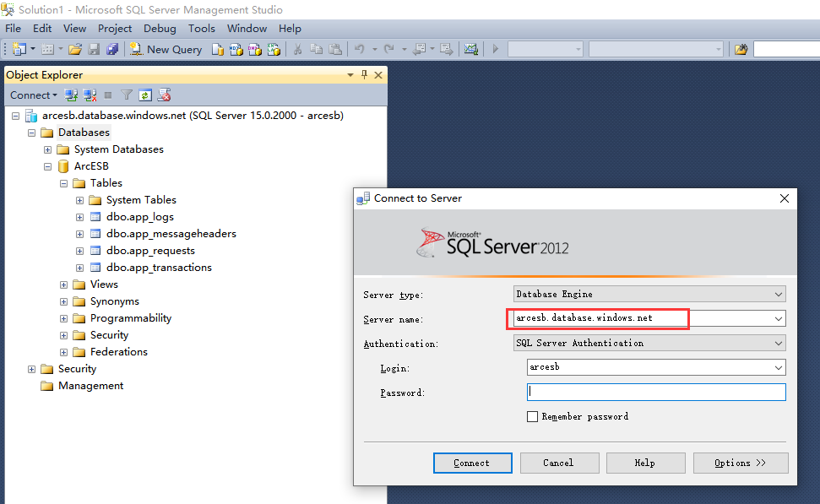Click the Options >> button

coord(741,463)
